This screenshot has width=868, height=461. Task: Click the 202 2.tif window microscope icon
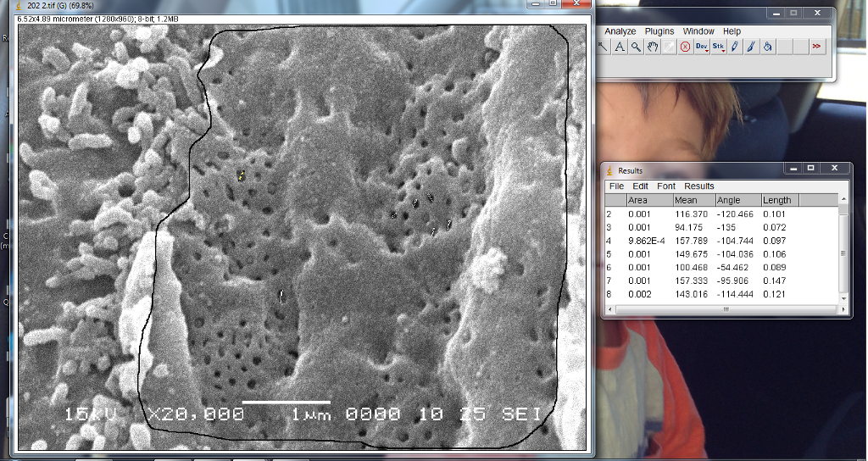tap(19, 6)
